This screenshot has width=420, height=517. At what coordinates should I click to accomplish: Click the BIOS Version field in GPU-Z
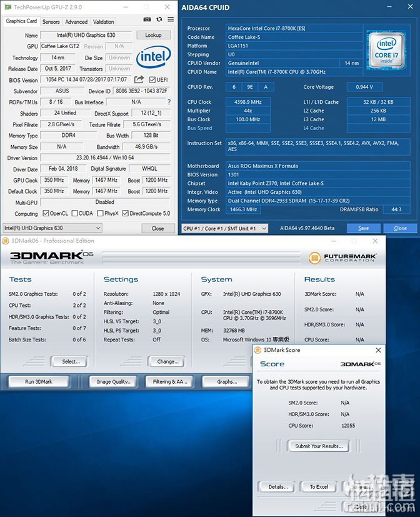pyautogui.click(x=86, y=79)
